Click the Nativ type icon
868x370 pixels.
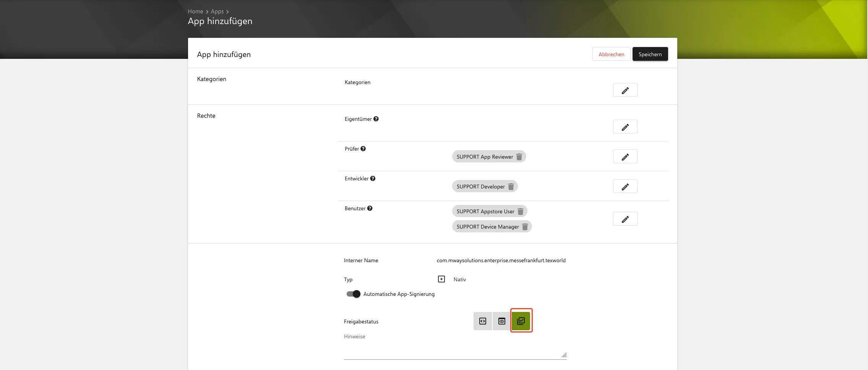click(x=441, y=279)
